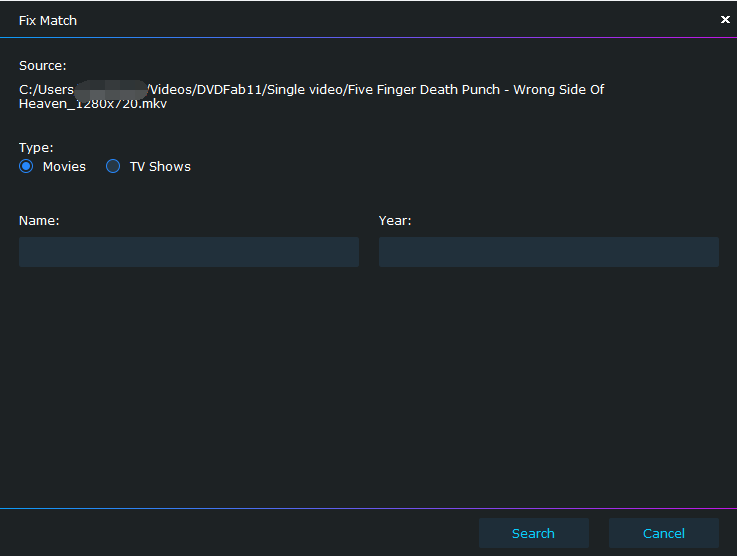Close the Fix Match dialog

[x=725, y=19]
